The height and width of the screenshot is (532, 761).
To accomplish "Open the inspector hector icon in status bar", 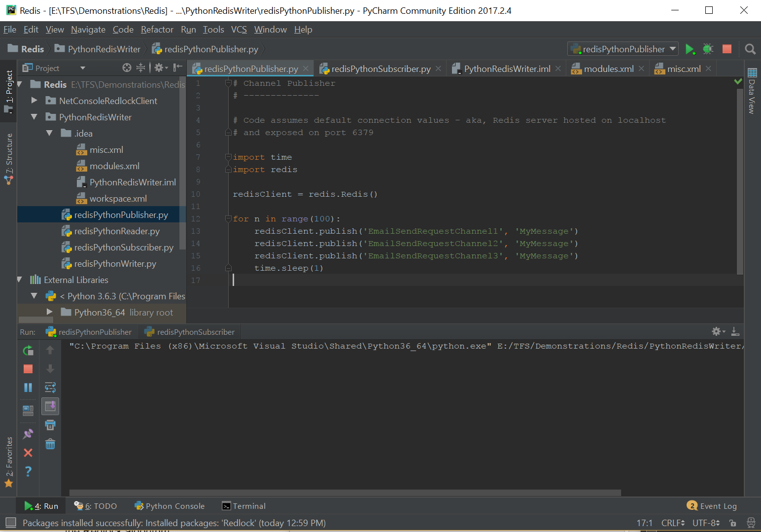I will pyautogui.click(x=751, y=523).
